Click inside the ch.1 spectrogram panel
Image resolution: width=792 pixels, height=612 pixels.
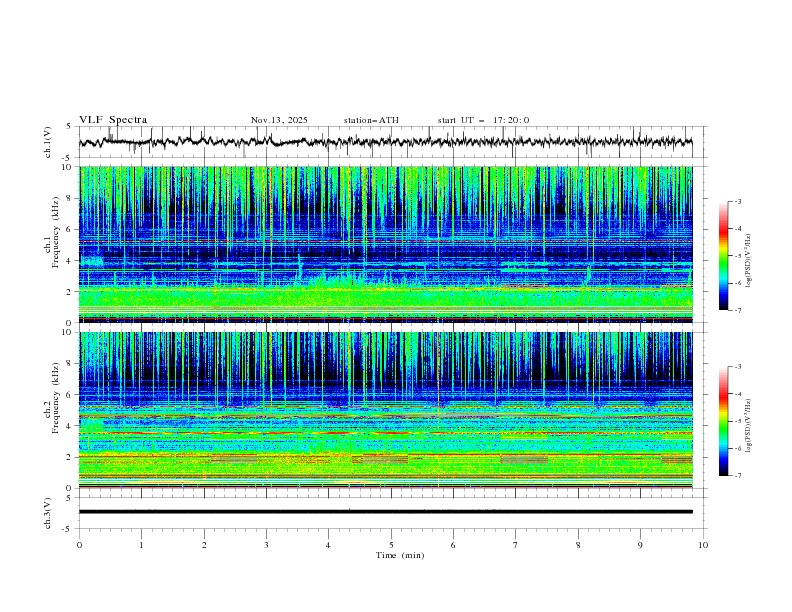pos(385,244)
